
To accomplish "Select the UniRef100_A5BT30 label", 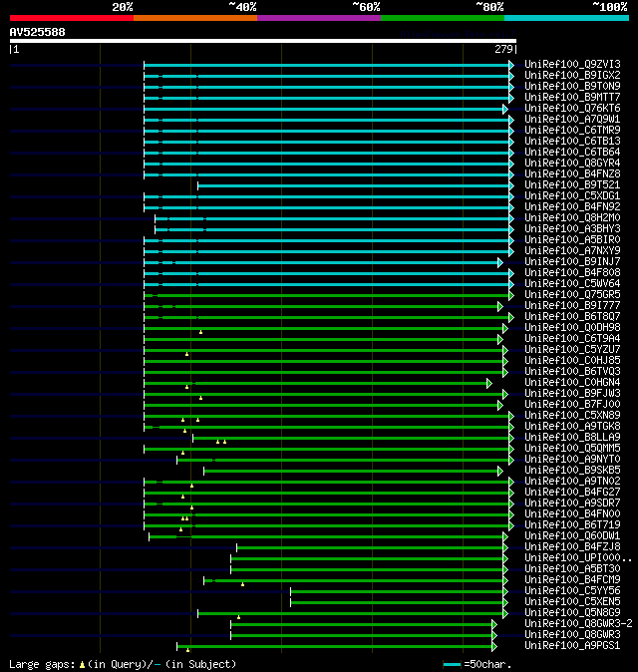I will pyautogui.click(x=572, y=569).
